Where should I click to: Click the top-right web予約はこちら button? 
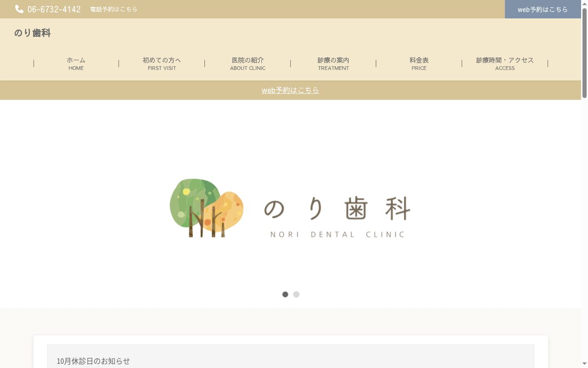tap(543, 9)
